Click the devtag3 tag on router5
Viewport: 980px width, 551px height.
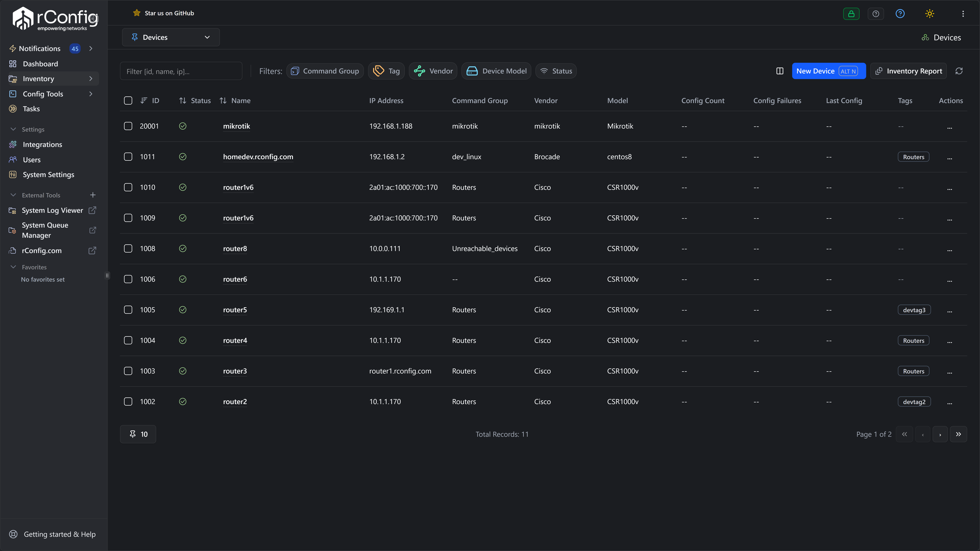914,310
